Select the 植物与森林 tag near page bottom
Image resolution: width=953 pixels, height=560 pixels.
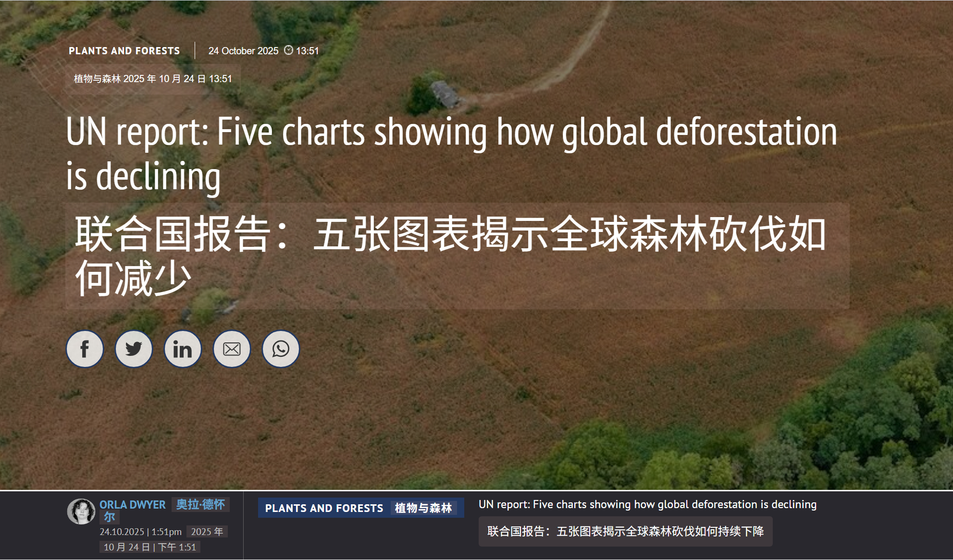(x=425, y=508)
